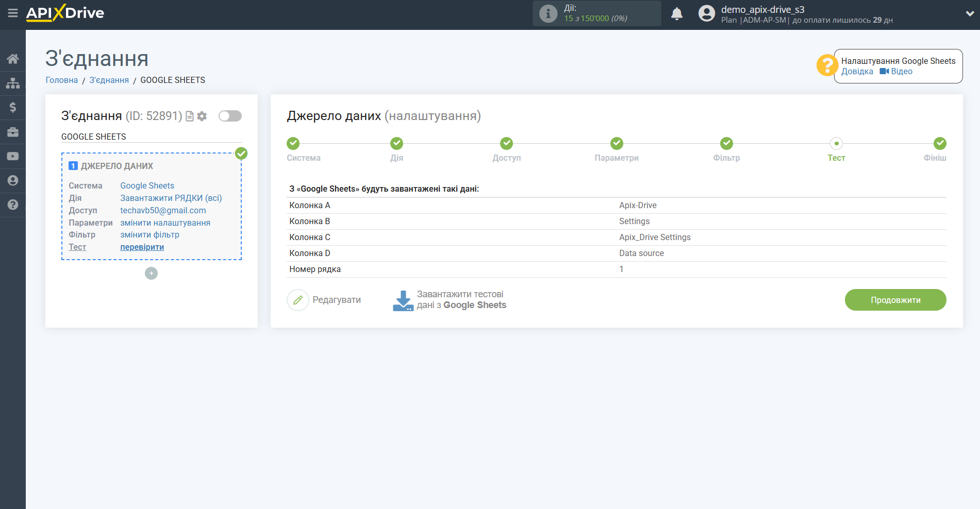Click the Головна breadcrumb link
Image resolution: width=980 pixels, height=509 pixels.
point(61,80)
